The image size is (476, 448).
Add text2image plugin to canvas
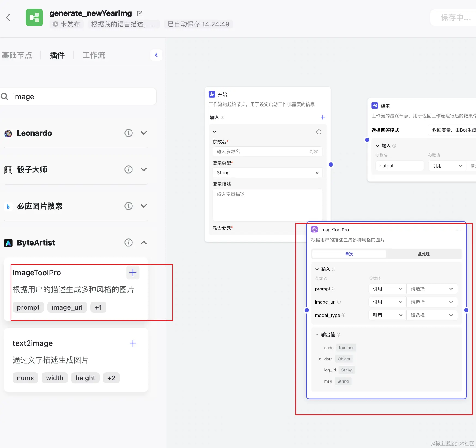[133, 343]
